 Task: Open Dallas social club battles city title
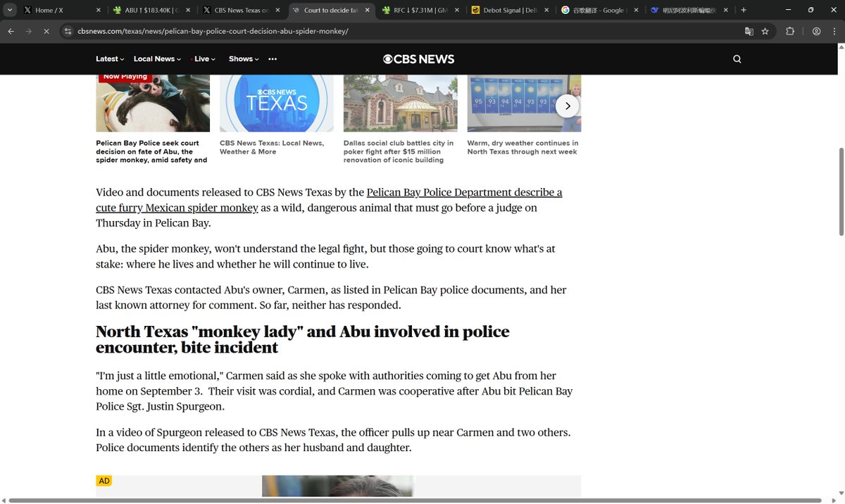(x=399, y=151)
